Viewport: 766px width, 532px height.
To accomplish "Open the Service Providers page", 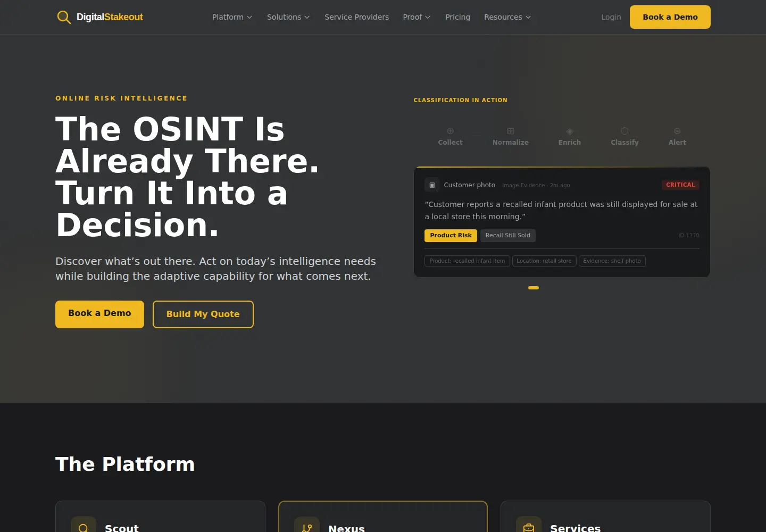I will coord(356,17).
